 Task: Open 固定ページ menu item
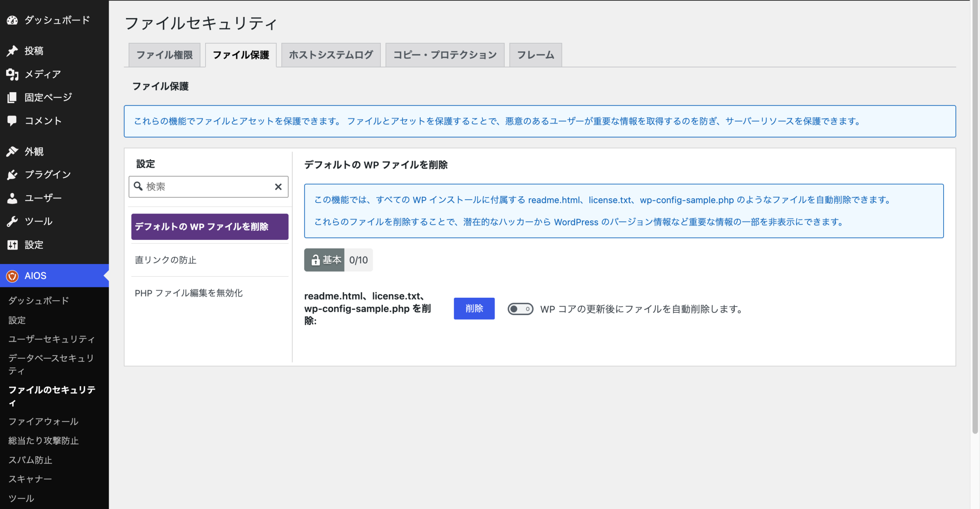click(54, 97)
